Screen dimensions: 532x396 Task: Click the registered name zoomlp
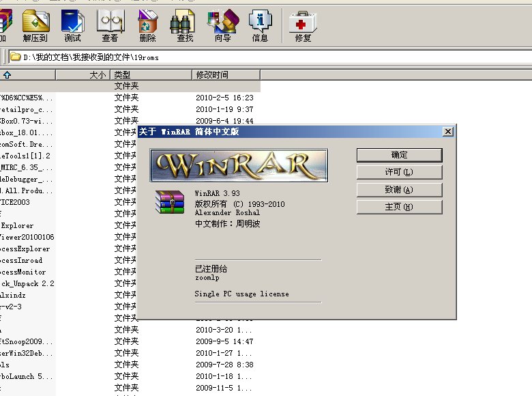point(207,278)
